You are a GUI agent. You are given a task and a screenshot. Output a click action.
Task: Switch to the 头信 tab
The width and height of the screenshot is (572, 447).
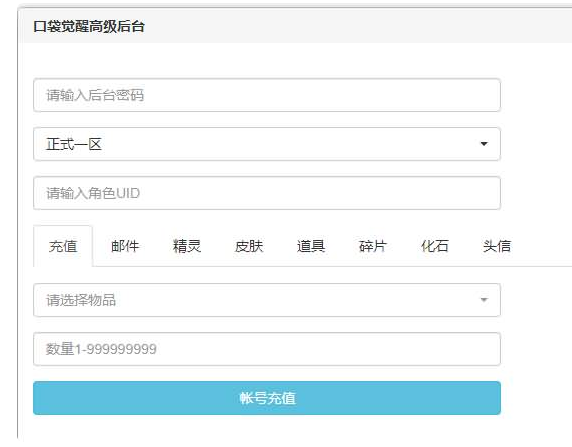click(x=497, y=246)
